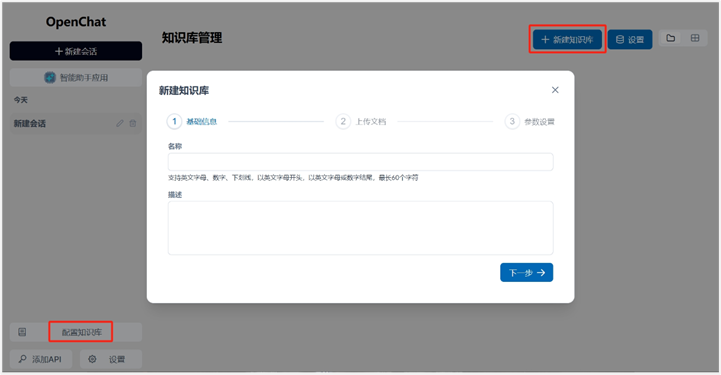This screenshot has height=375, width=721.
Task: Edit the 新建会话 conversation name pencil icon
Action: tap(120, 123)
